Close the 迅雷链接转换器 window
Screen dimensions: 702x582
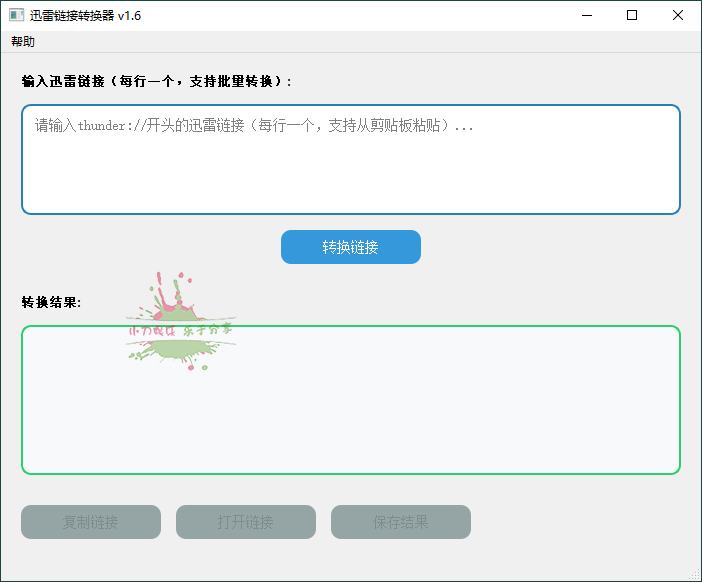coord(678,15)
